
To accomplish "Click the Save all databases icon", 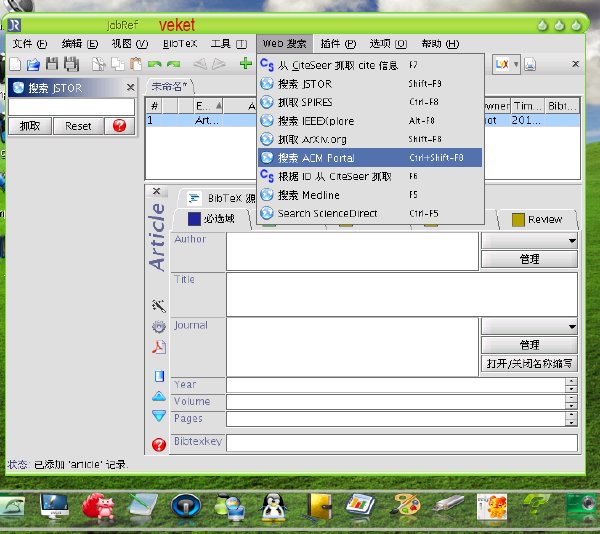I will [72, 64].
